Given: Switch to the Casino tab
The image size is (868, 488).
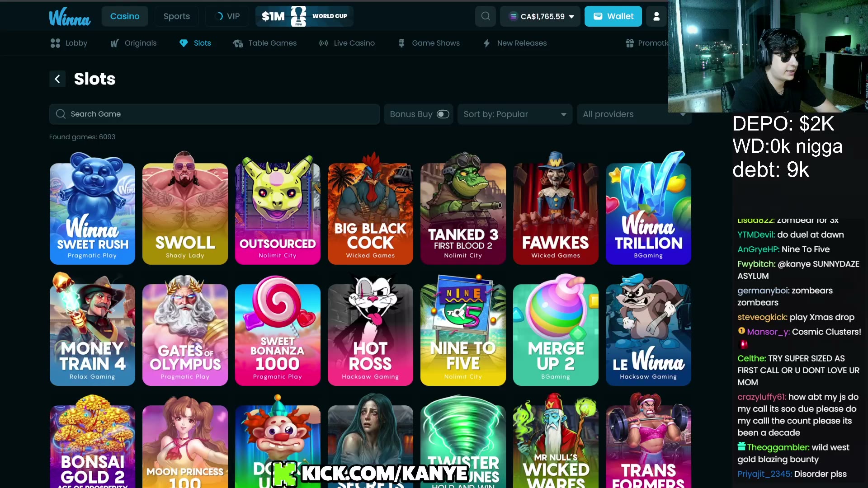Looking at the screenshot, I should click(125, 16).
